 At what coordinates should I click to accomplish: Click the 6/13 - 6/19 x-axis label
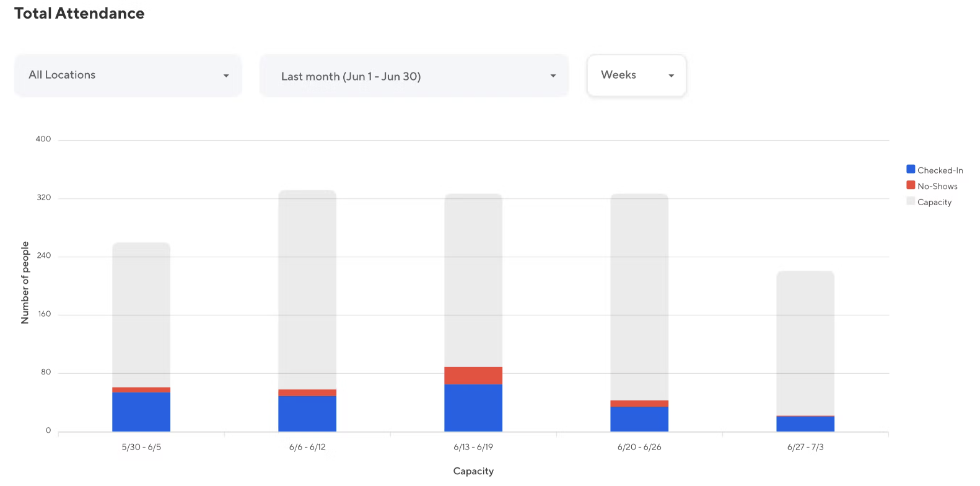(x=473, y=447)
